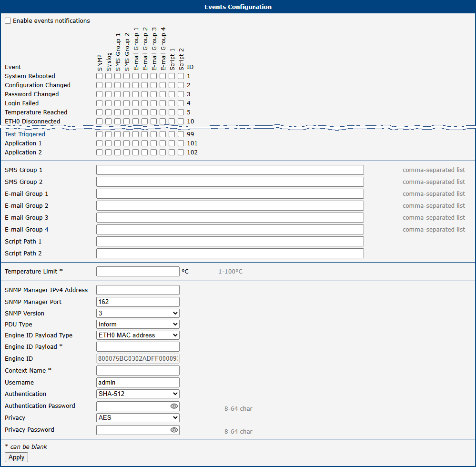Click the 'ETH0 Disconnected' event label

32,121
